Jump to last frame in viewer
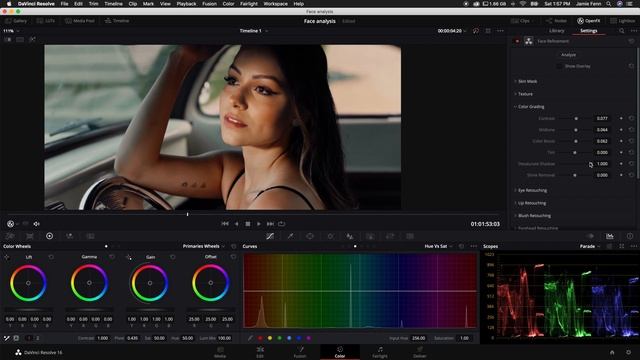This screenshot has width=640, height=360. tap(270, 224)
